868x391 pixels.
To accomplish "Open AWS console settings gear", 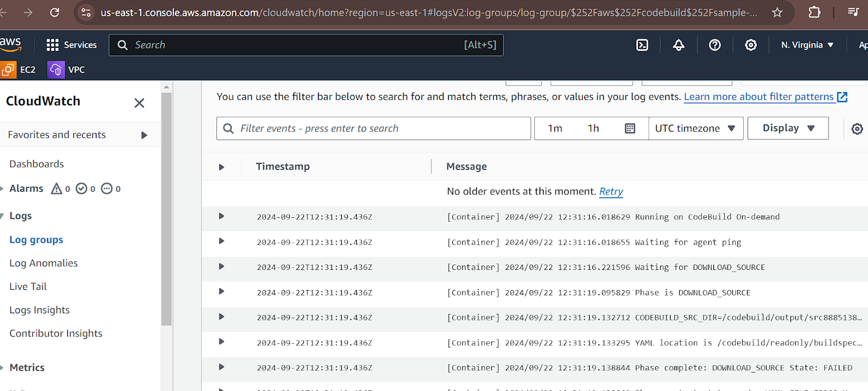I will pyautogui.click(x=751, y=45).
